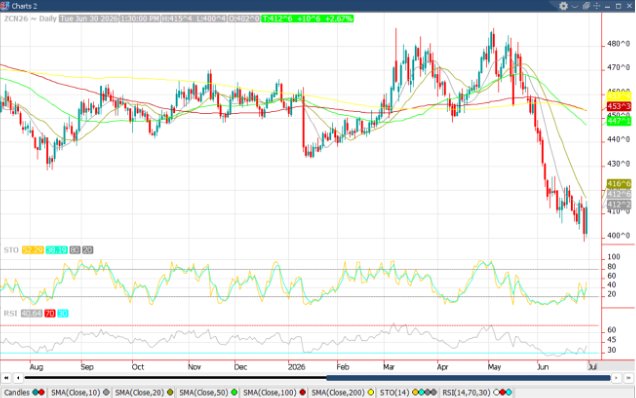Jump to chart end with double-right arrow

[628, 378]
